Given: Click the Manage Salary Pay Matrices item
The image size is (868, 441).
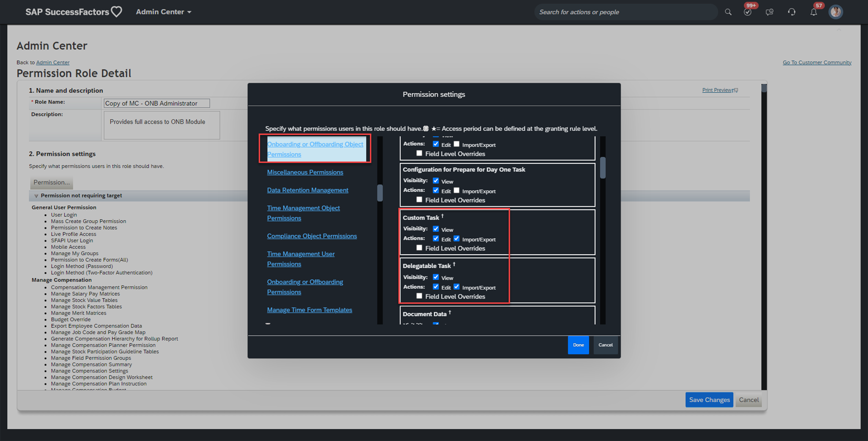Looking at the screenshot, I should [x=85, y=294].
